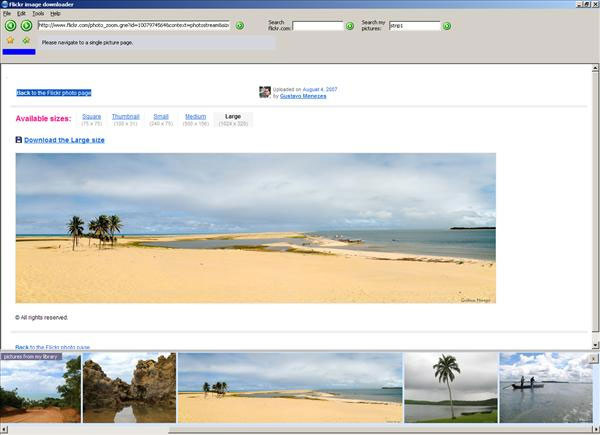Click the bottom Back to the Flickr photo page link
Screen dimensions: 600x435
click(x=52, y=347)
